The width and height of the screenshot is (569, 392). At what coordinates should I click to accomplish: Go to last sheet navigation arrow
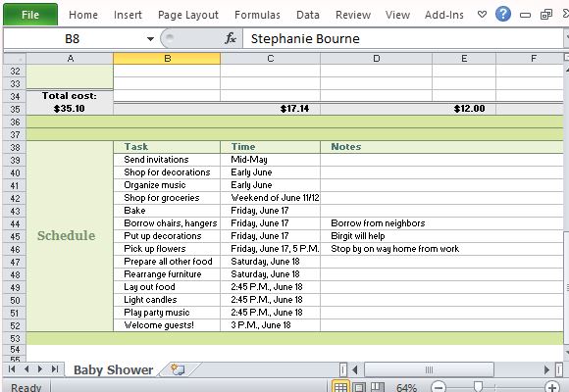[55, 369]
